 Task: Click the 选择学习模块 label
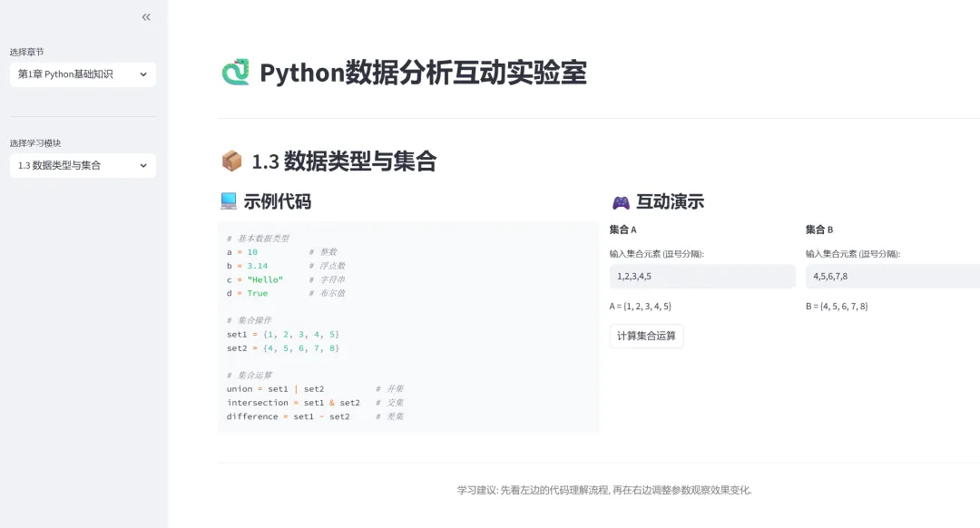[35, 143]
